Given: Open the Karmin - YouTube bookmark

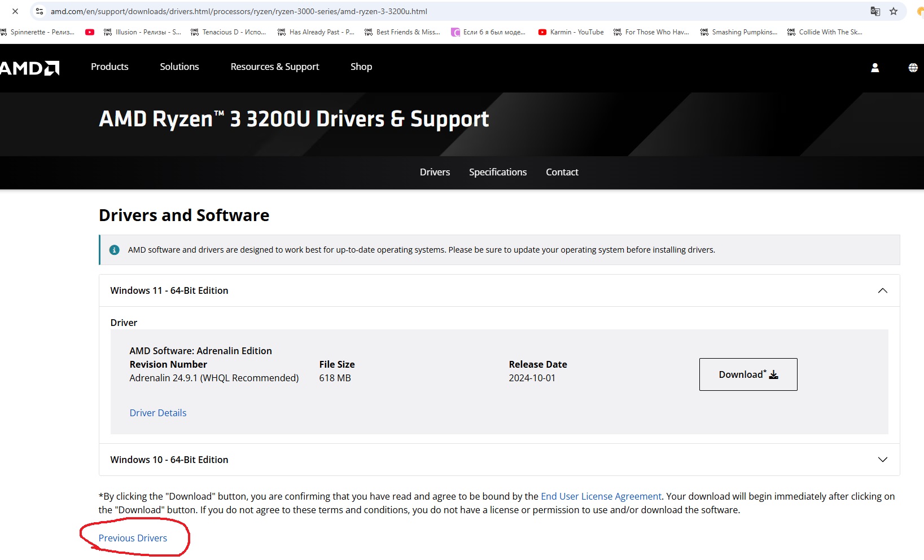Looking at the screenshot, I should [x=571, y=32].
